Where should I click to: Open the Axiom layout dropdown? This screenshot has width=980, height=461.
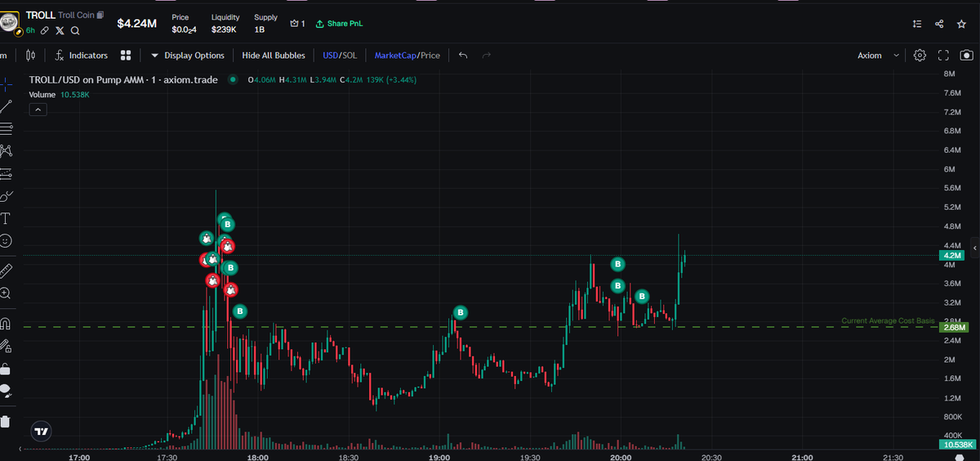(x=879, y=56)
